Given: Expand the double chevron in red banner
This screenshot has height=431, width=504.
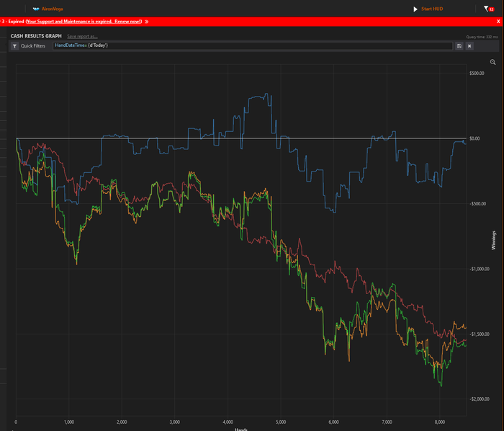Looking at the screenshot, I should (147, 22).
